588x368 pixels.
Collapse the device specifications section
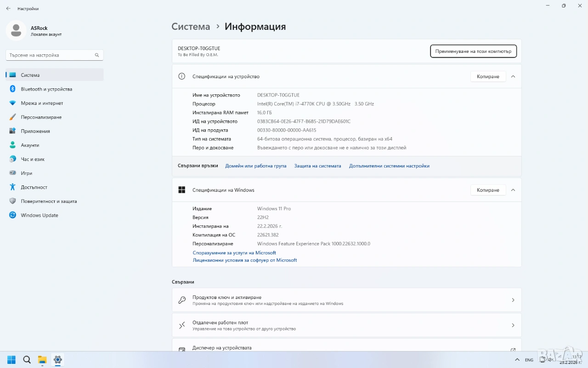click(x=513, y=76)
